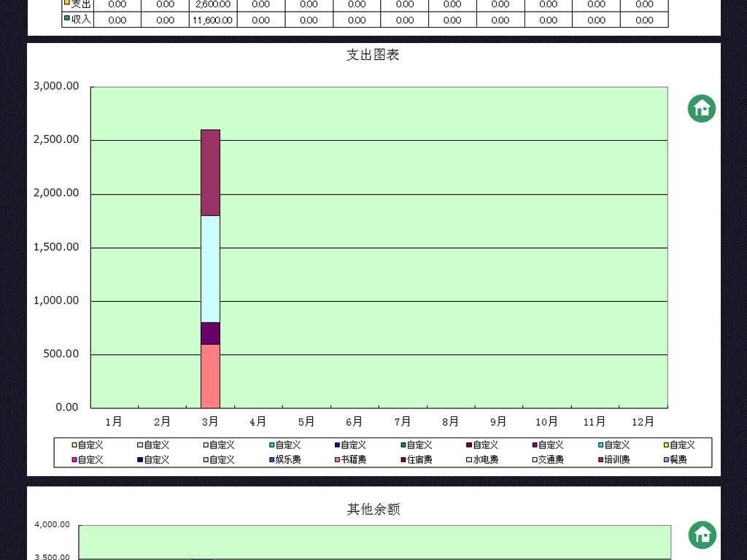Select the 书籍费 legend entry
Viewport: 747px width, 560px height.
[351, 459]
